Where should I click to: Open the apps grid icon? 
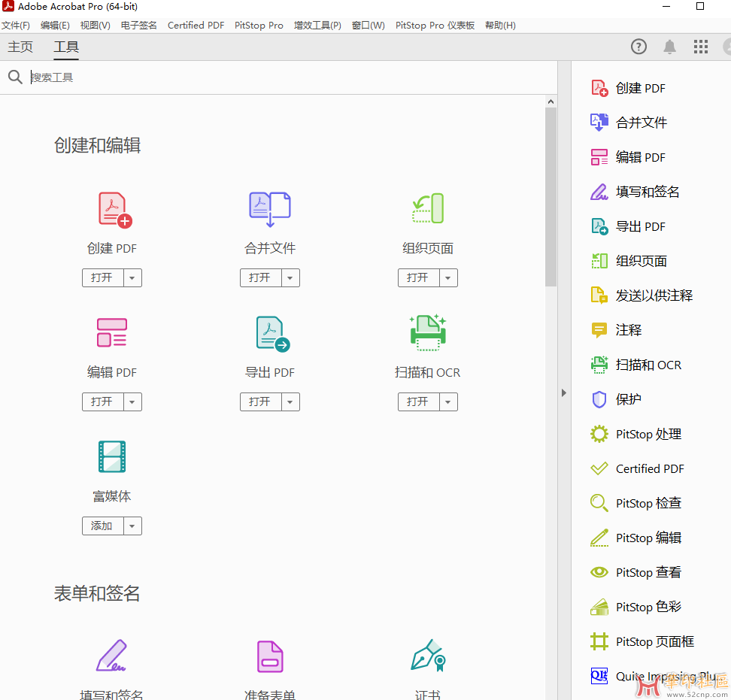click(x=701, y=47)
